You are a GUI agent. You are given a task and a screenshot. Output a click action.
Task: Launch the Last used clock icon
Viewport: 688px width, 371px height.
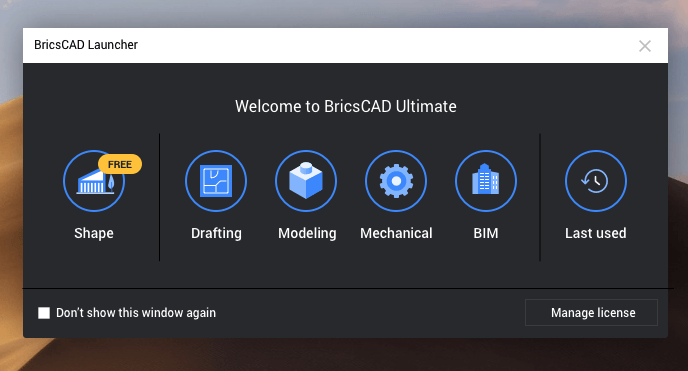pyautogui.click(x=596, y=181)
